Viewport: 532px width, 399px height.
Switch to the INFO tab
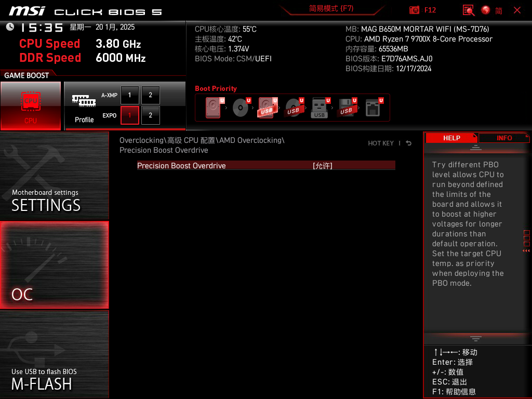pyautogui.click(x=504, y=138)
